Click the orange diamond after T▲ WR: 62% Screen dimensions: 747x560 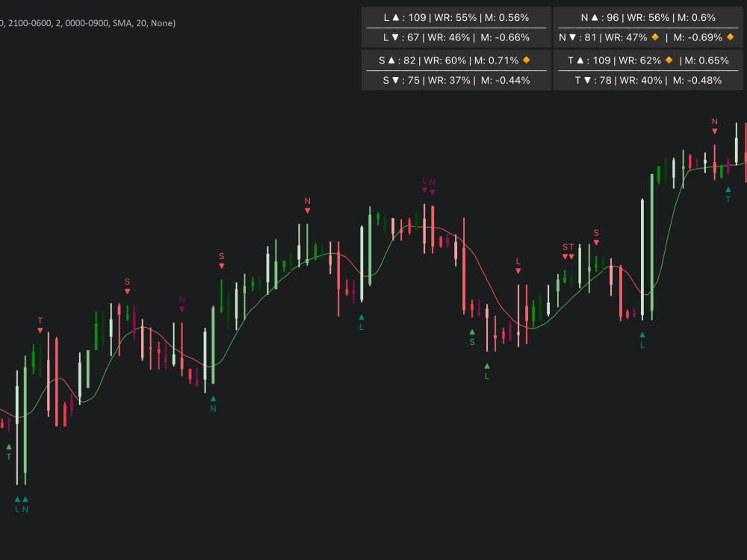point(669,60)
